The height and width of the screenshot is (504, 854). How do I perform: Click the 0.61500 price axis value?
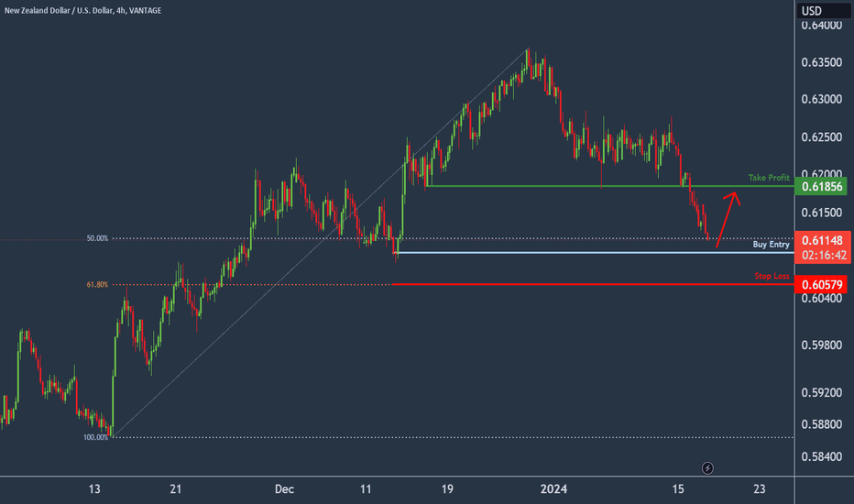coord(821,213)
